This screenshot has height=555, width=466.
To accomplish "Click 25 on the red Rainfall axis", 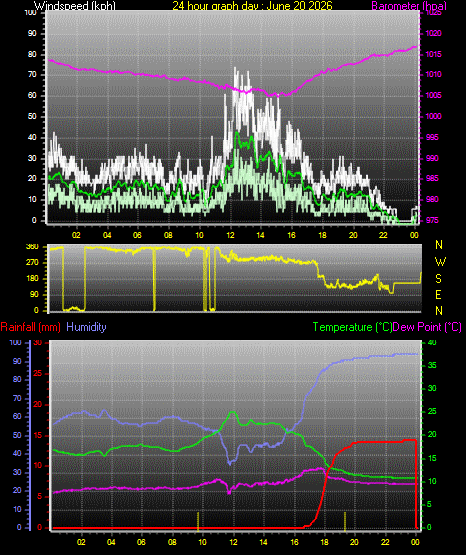I will click(x=38, y=373).
